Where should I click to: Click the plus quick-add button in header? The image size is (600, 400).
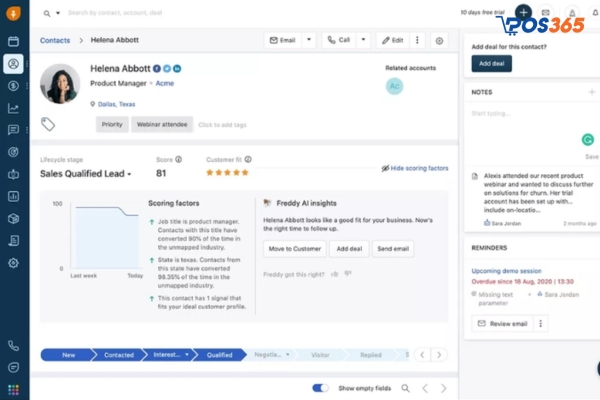523,13
